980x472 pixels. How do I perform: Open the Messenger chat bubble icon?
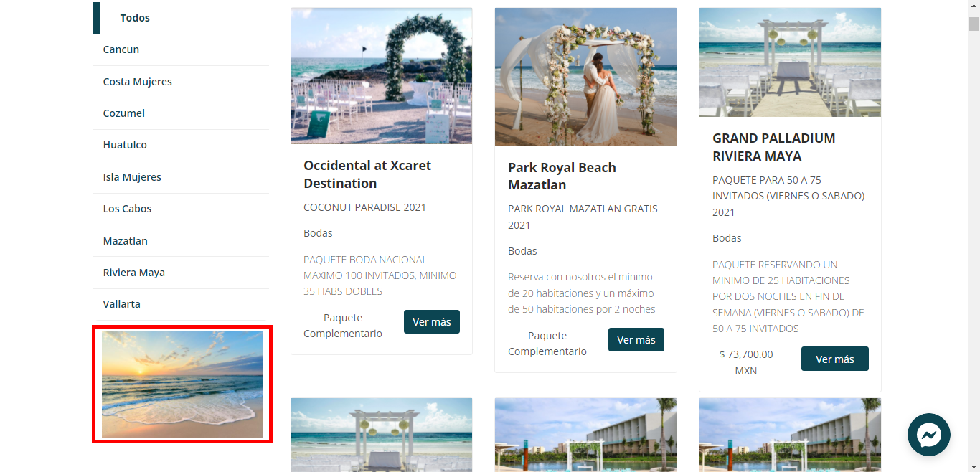(928, 435)
